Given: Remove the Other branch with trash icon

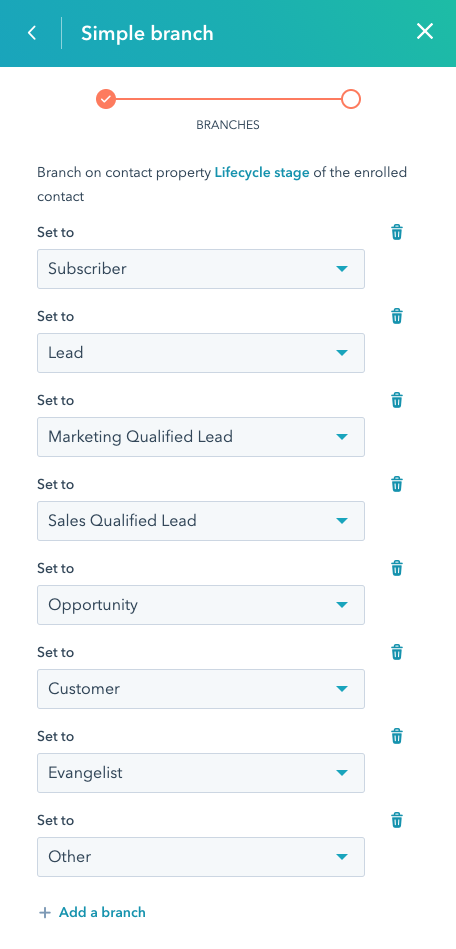Looking at the screenshot, I should [397, 821].
